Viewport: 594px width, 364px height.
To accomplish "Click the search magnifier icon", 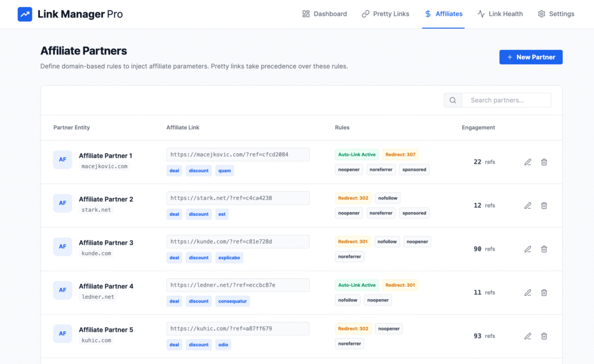I will click(x=452, y=100).
